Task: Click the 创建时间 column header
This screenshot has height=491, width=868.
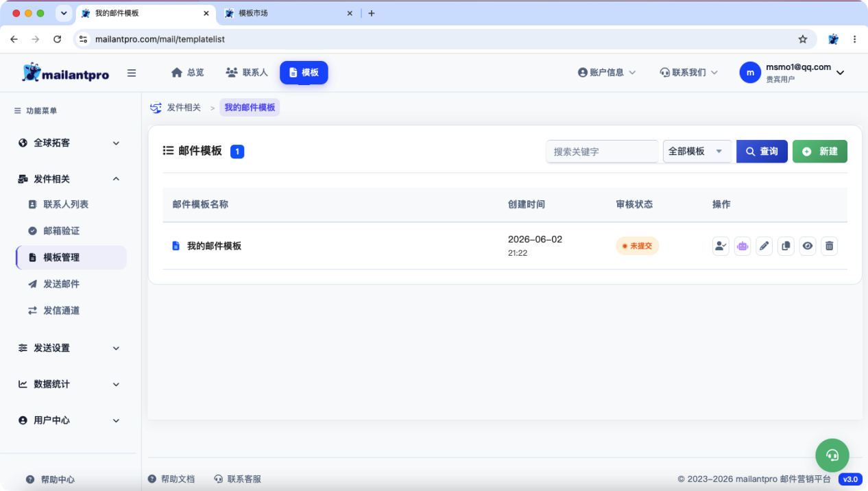Action: [x=527, y=204]
